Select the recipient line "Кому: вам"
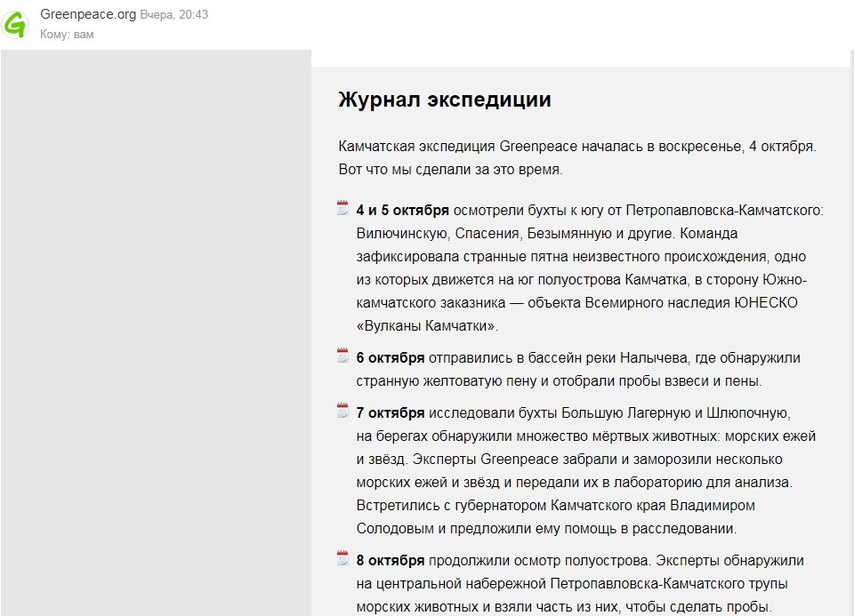854x616 pixels. (67, 35)
